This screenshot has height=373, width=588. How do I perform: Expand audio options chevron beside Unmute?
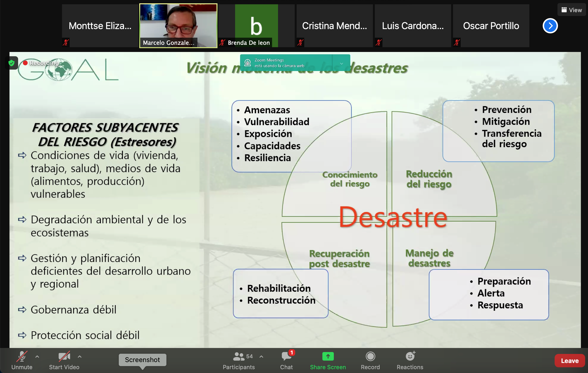(37, 357)
